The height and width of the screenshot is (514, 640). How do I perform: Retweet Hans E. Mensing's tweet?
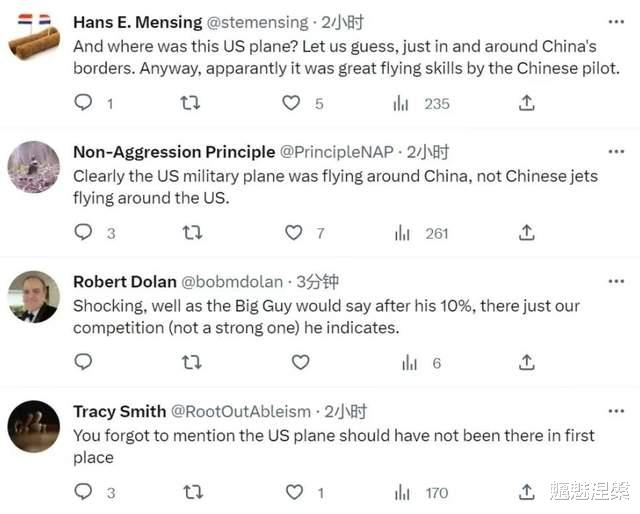coord(189,102)
